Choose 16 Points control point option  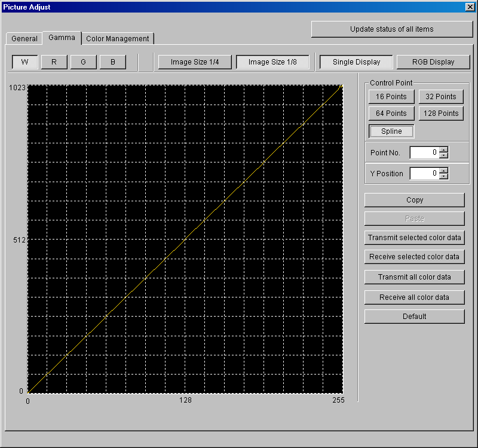pos(391,97)
